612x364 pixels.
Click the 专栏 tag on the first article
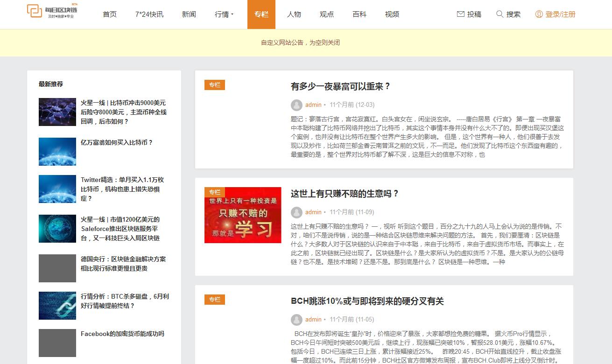click(x=215, y=85)
